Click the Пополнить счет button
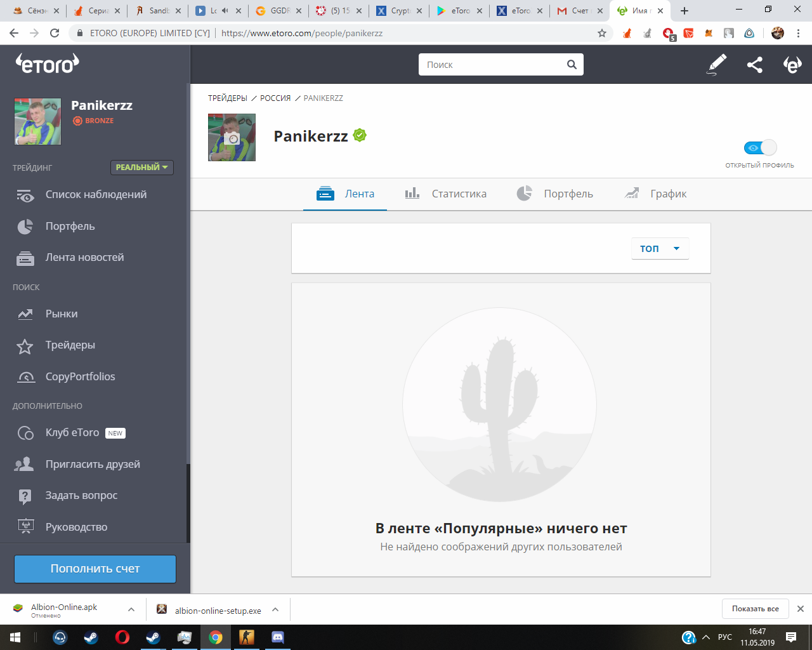This screenshot has width=812, height=650. 95,569
